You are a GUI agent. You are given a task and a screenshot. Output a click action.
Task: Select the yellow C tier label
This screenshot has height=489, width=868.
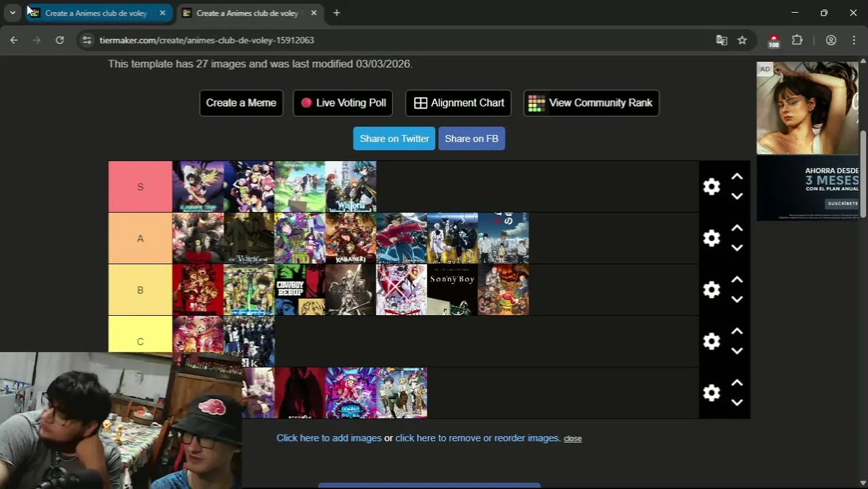click(x=141, y=334)
